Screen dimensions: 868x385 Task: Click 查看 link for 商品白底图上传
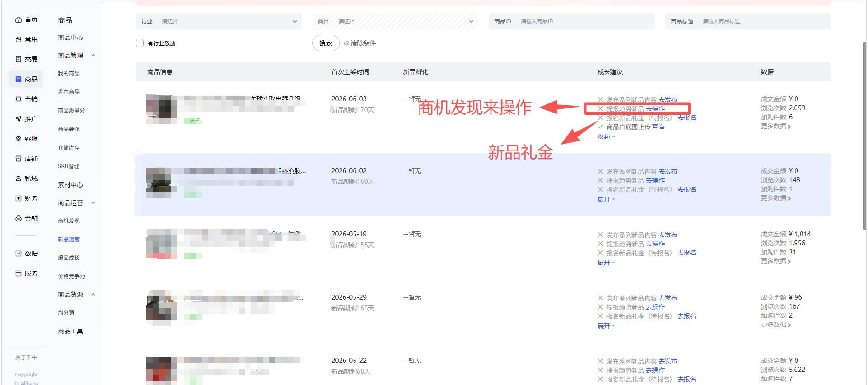pos(658,127)
